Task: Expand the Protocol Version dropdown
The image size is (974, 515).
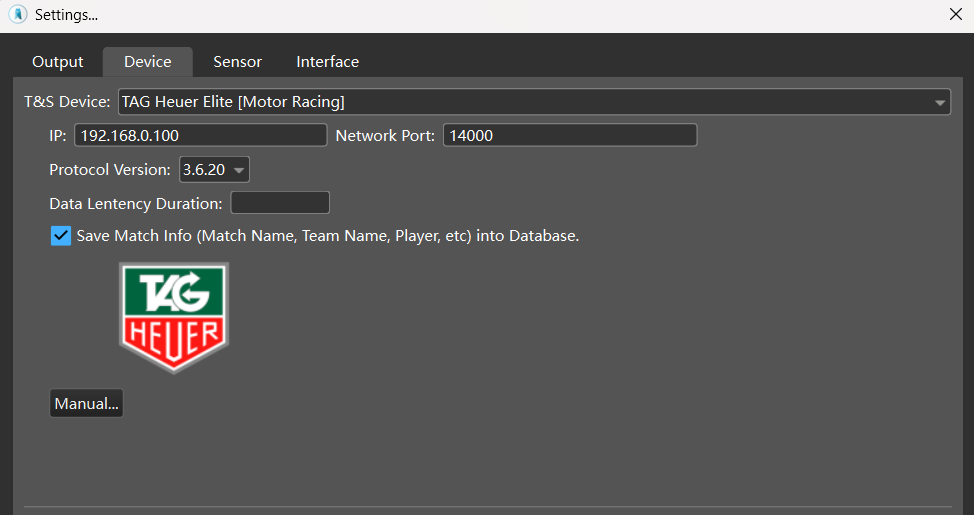Action: [x=214, y=170]
